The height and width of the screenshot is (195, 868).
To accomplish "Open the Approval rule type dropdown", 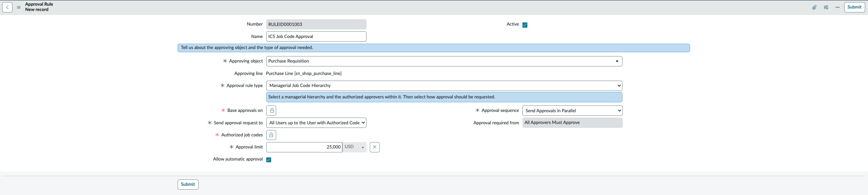I will [x=444, y=86].
